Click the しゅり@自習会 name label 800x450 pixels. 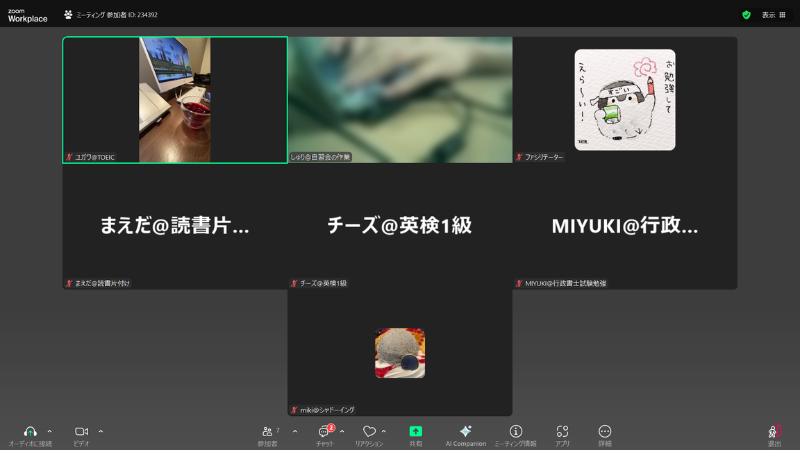(x=320, y=157)
